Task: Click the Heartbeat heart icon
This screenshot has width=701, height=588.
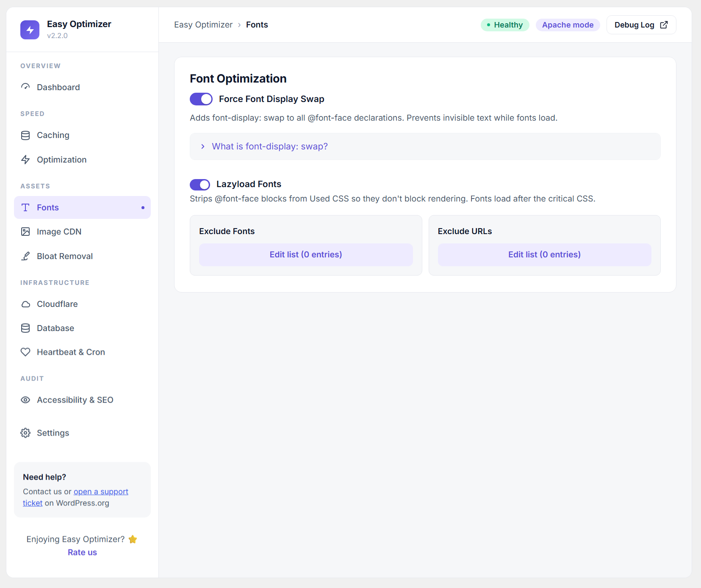Action: [25, 352]
